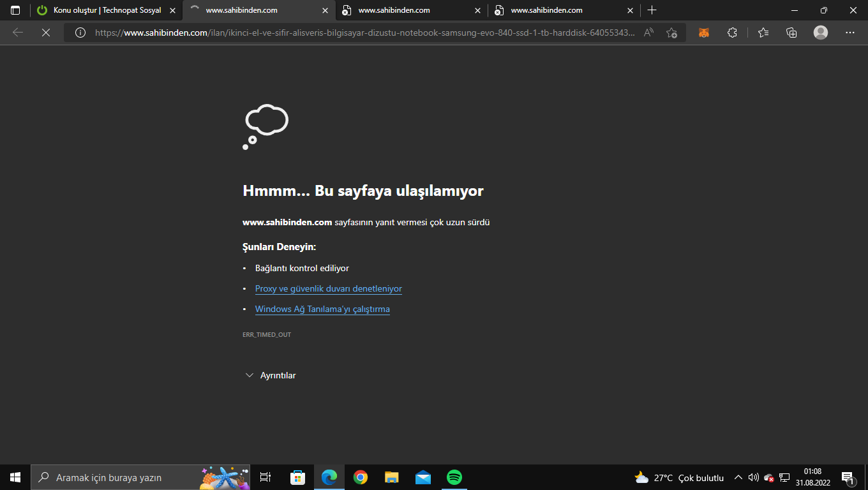Click the ERR_TIMED_OUT error code
Viewport: 868px width, 490px height.
click(x=267, y=335)
